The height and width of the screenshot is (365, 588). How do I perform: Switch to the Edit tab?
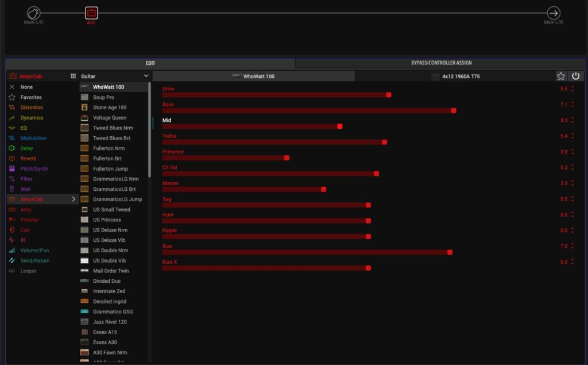(150, 63)
